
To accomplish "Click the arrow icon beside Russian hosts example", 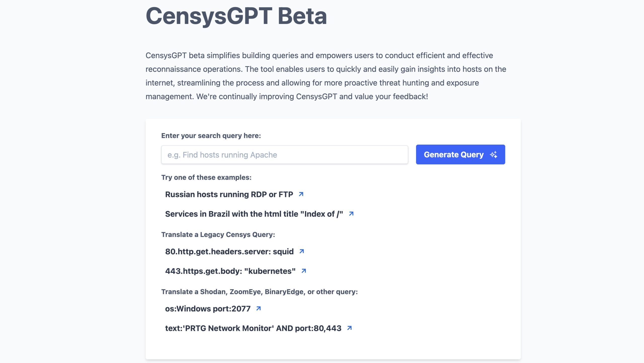I will [301, 194].
